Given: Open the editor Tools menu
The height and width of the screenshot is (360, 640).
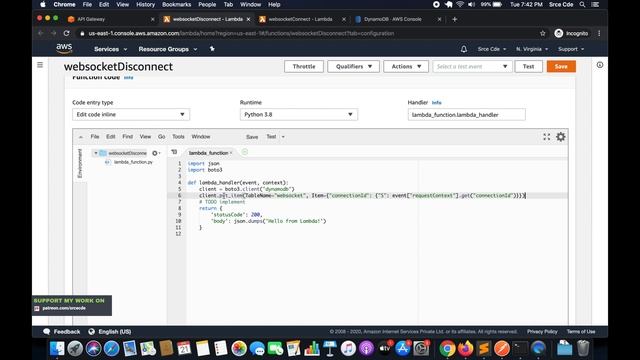Looking at the screenshot, I should click(x=178, y=137).
